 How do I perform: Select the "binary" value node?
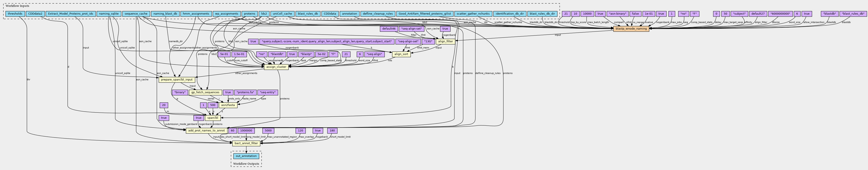(x=180, y=92)
